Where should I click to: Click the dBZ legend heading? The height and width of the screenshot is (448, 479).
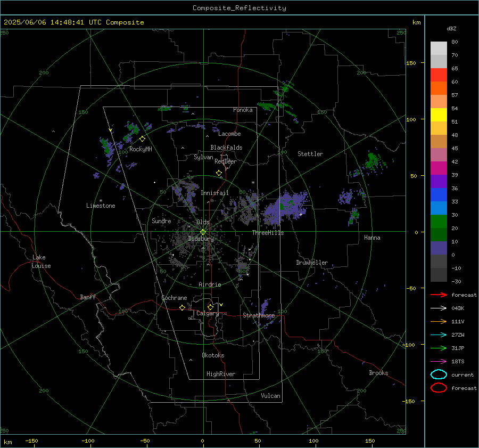(x=451, y=28)
